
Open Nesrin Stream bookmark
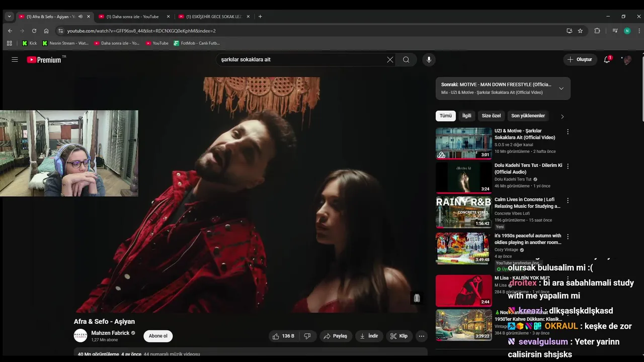pyautogui.click(x=65, y=43)
